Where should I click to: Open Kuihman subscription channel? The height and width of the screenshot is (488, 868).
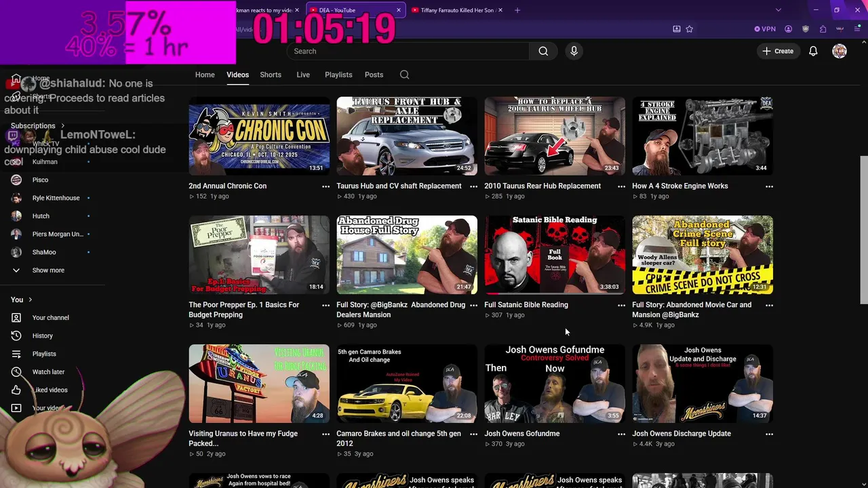tap(45, 162)
